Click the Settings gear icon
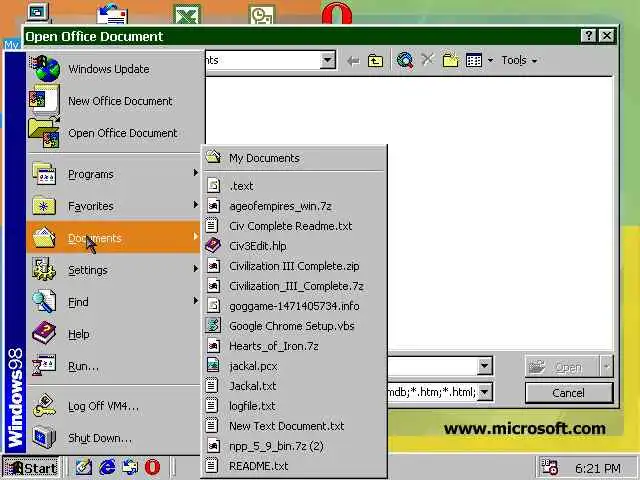This screenshot has width=640, height=480. point(44,269)
